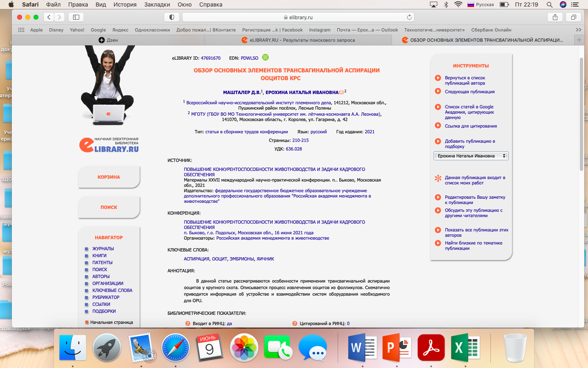Screen dimensions: 588x368
Task: Switch to the Результаты поискового запроса tab
Action: click(x=298, y=40)
